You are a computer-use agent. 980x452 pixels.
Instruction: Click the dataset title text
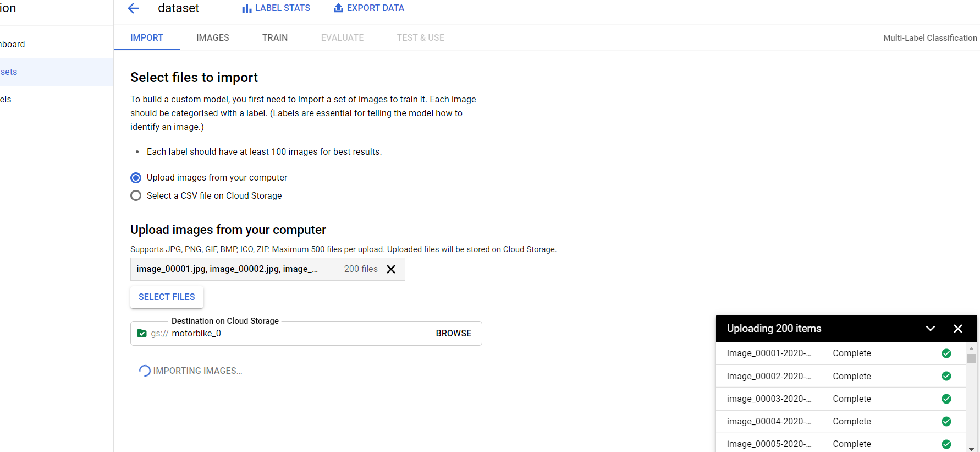(179, 8)
